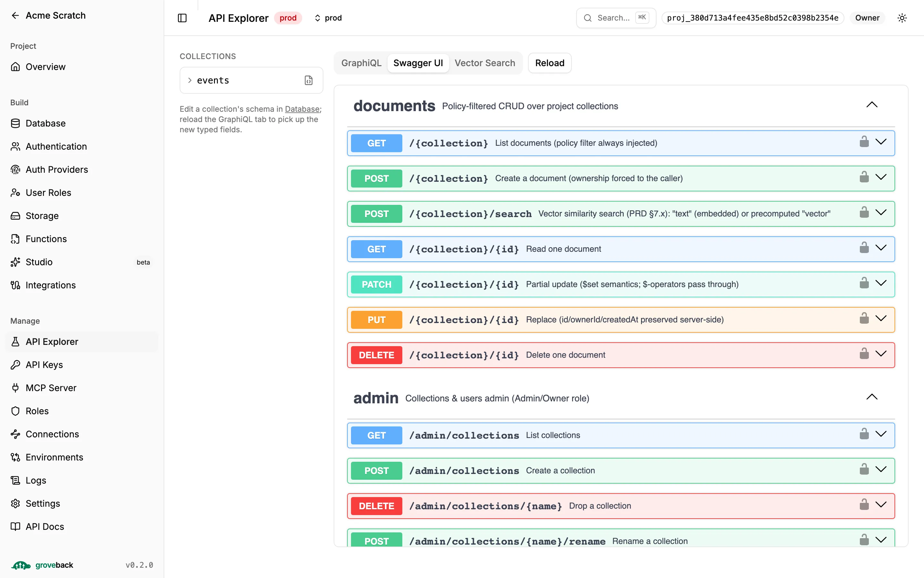Viewport: 924px width, 578px height.
Task: Open Database in the sidebar
Action: [x=82, y=123]
